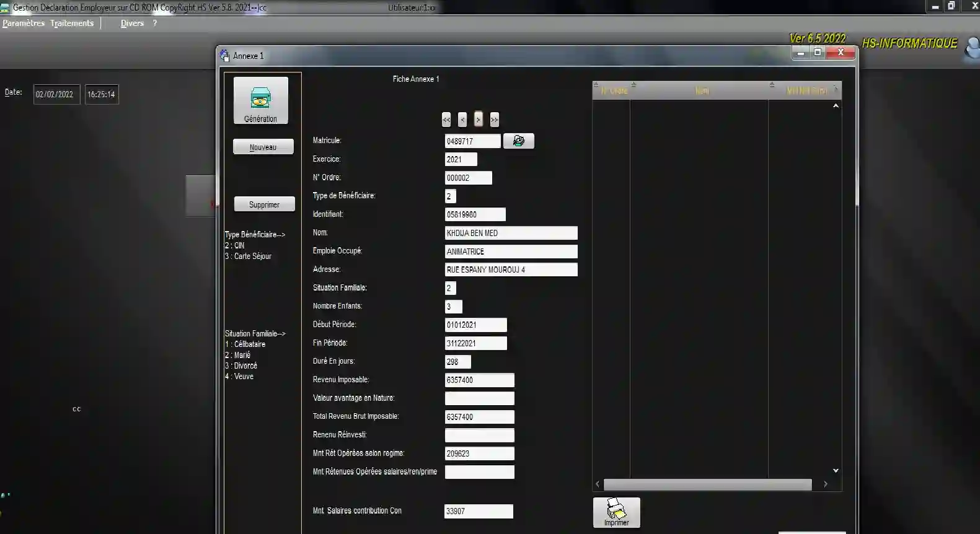
Task: Focus the Revenu Imposable field
Action: point(479,380)
